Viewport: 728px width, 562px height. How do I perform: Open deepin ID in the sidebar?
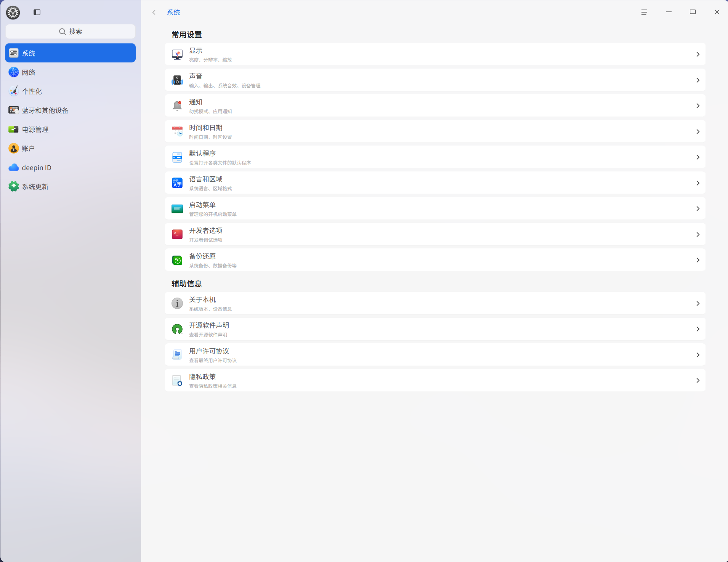click(x=71, y=167)
